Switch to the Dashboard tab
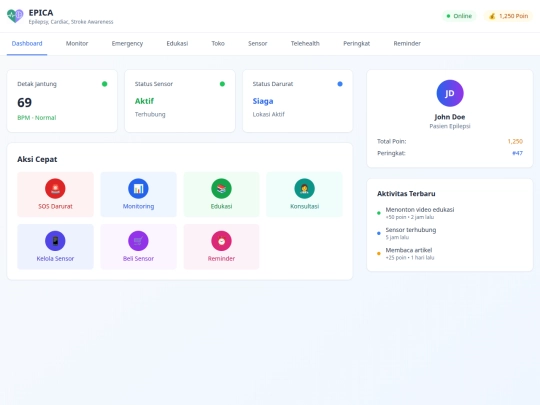 pos(27,43)
